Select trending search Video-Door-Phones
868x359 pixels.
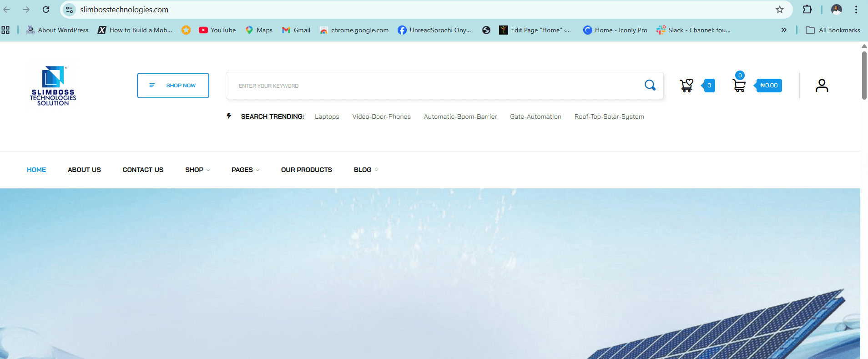pos(381,117)
